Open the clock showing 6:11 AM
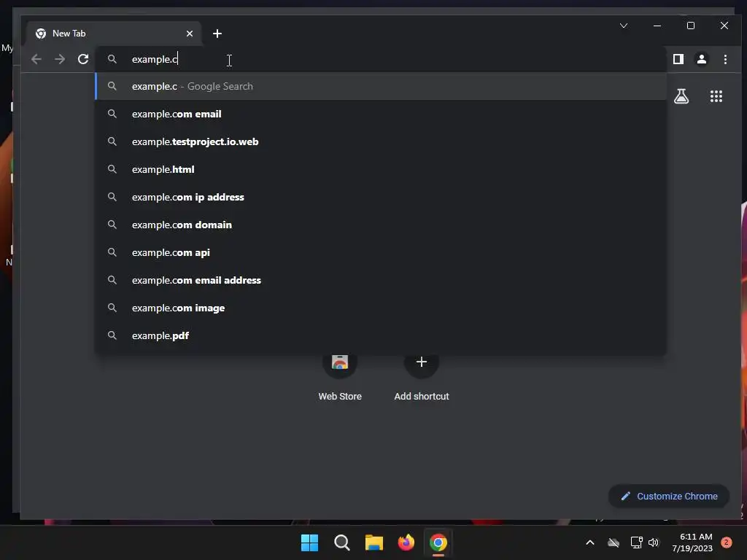This screenshot has width=747, height=560. (x=692, y=542)
